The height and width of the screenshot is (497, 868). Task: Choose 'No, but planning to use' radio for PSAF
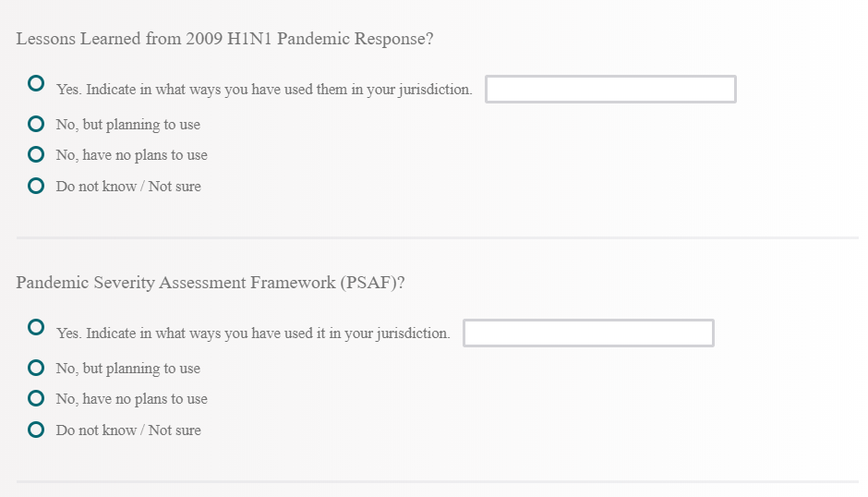coord(36,367)
